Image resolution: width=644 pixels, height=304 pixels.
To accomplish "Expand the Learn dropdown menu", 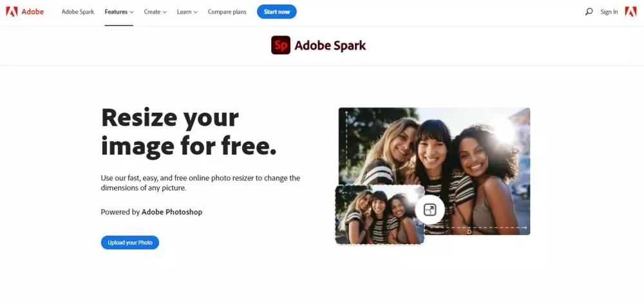I will (187, 12).
